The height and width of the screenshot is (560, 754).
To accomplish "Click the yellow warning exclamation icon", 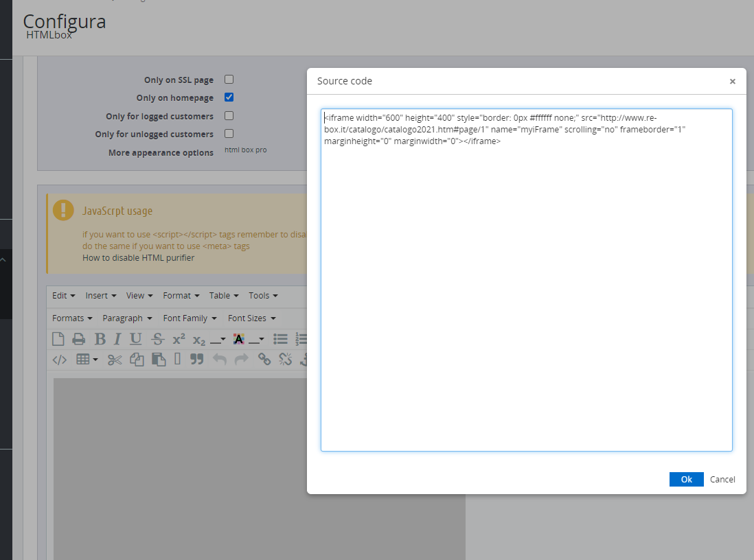I will (63, 210).
